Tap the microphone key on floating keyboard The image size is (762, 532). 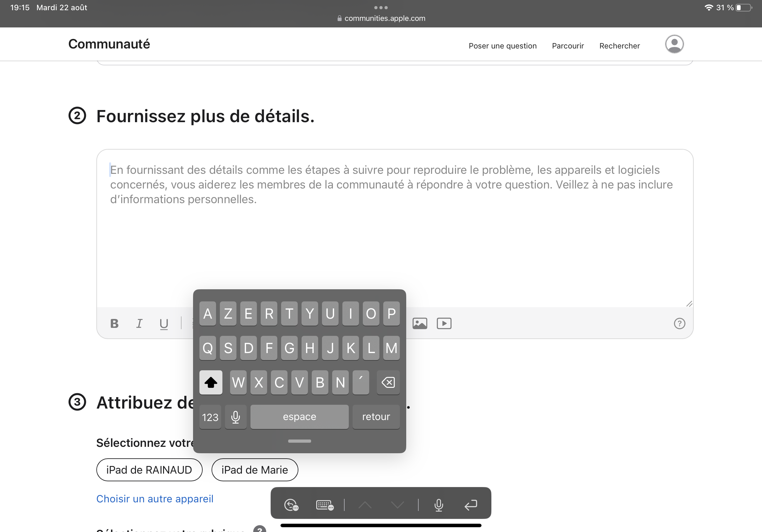tap(235, 417)
